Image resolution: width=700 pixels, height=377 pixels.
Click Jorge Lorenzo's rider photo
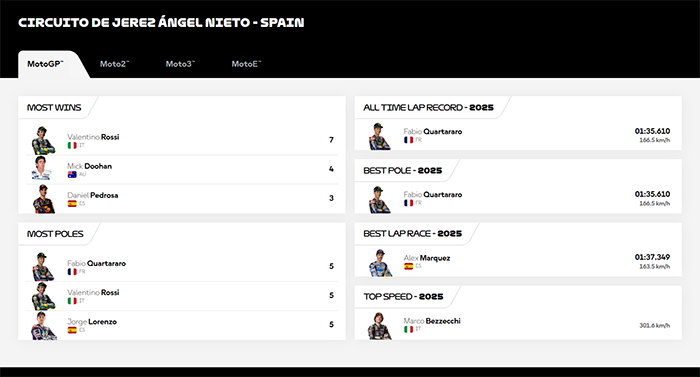(x=43, y=326)
